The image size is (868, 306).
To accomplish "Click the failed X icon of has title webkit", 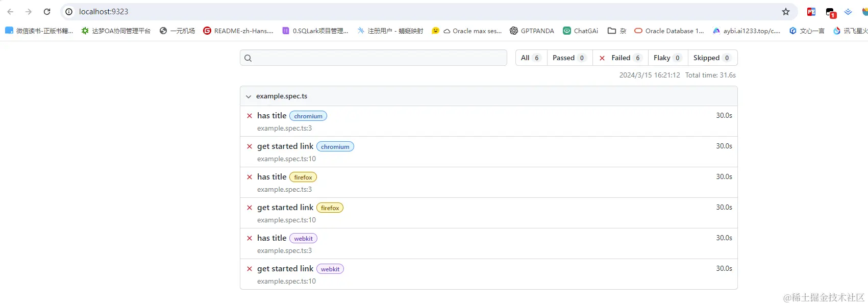I will coord(250,238).
